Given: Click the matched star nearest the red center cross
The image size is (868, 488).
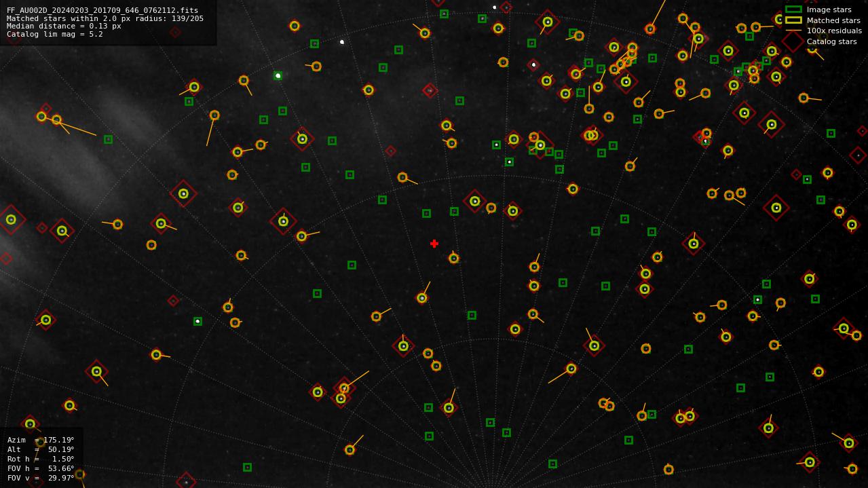Looking at the screenshot, I should coord(454,258).
